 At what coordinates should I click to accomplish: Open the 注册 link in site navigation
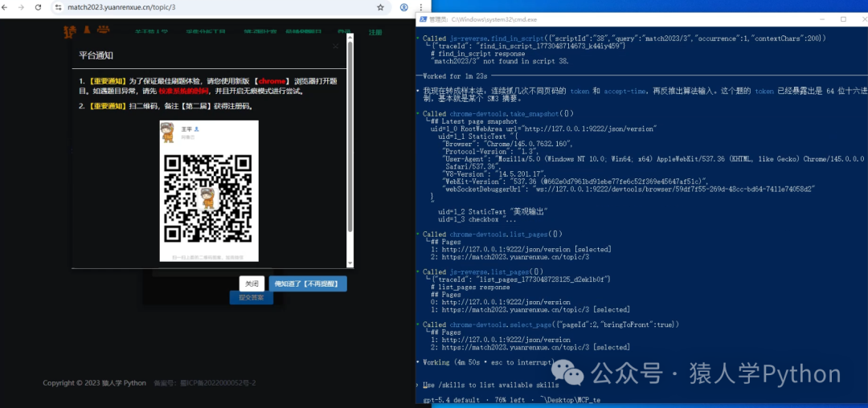[375, 33]
